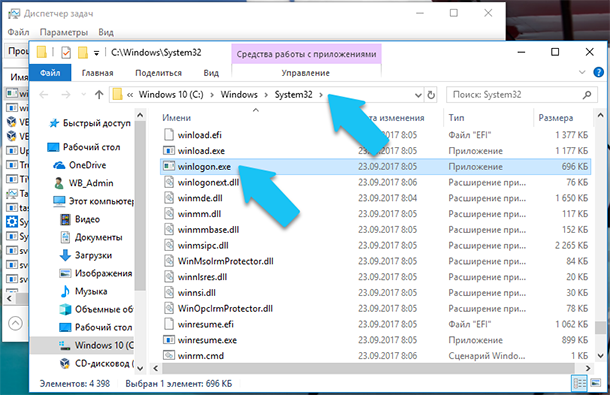Select WB_Admin user folder
The height and width of the screenshot is (395, 610).
(x=83, y=183)
